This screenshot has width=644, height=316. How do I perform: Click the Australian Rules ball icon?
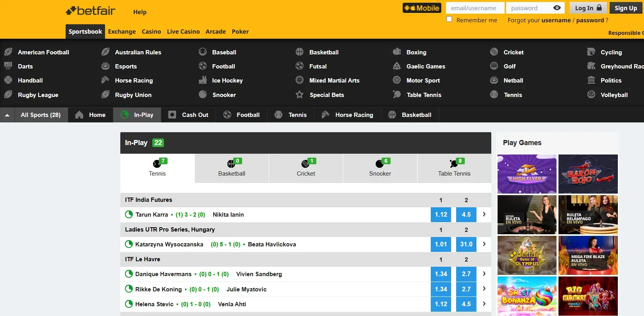coord(105,52)
